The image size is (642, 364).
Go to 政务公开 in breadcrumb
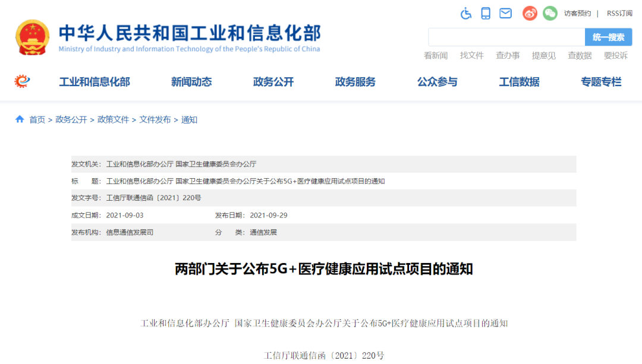(x=71, y=120)
